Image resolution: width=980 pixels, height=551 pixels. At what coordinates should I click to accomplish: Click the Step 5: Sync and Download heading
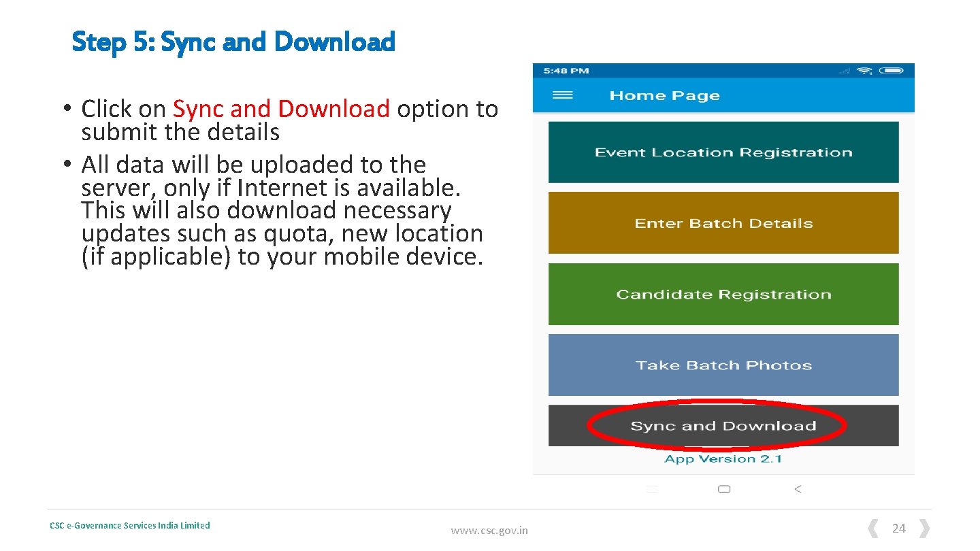click(x=233, y=41)
